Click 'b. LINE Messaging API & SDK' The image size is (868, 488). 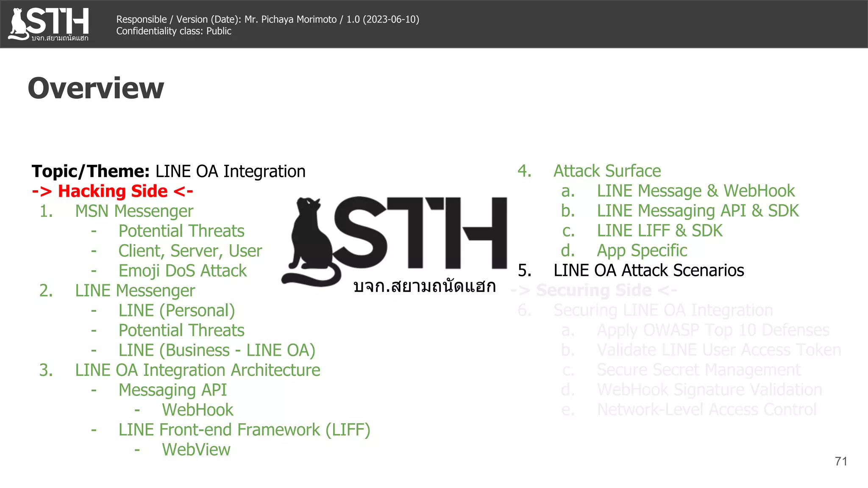point(680,211)
